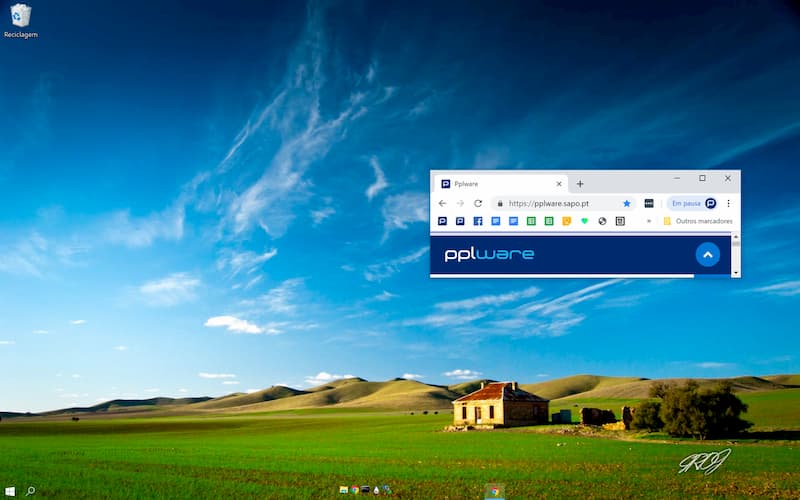The image size is (800, 500).
Task: Go back in the Chrome window
Action: [x=442, y=203]
